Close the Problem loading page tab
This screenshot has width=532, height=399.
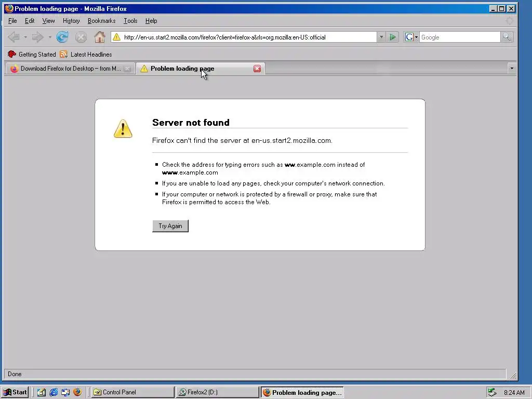(x=257, y=69)
